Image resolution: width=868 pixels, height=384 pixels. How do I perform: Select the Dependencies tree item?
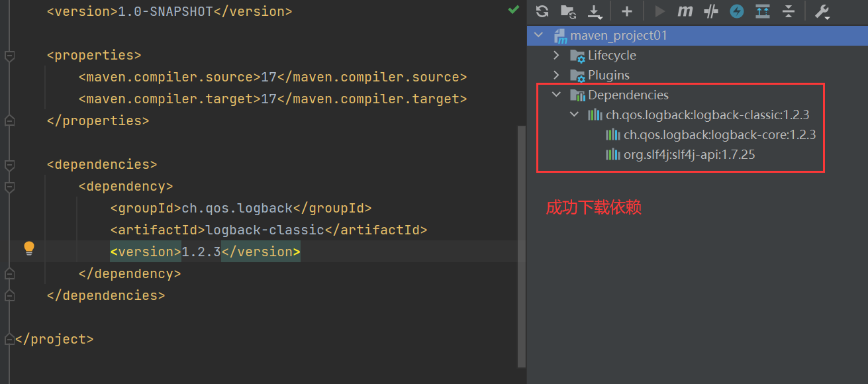pyautogui.click(x=628, y=95)
